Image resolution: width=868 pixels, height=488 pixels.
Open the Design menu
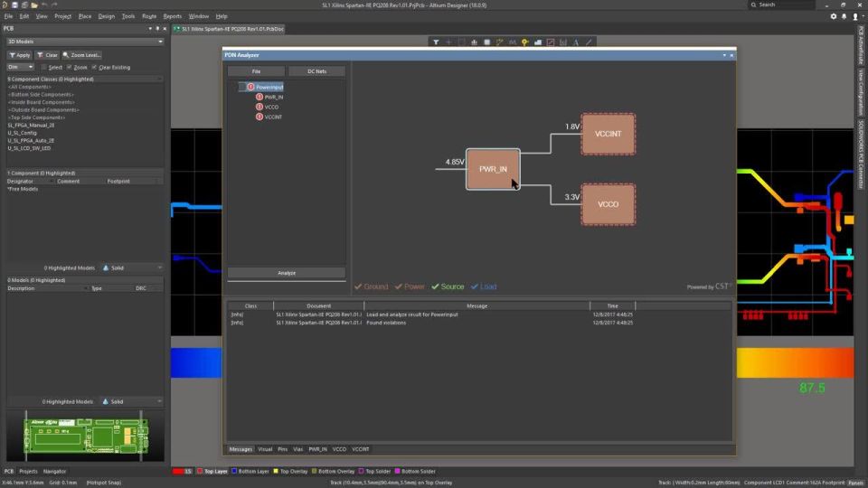click(107, 16)
